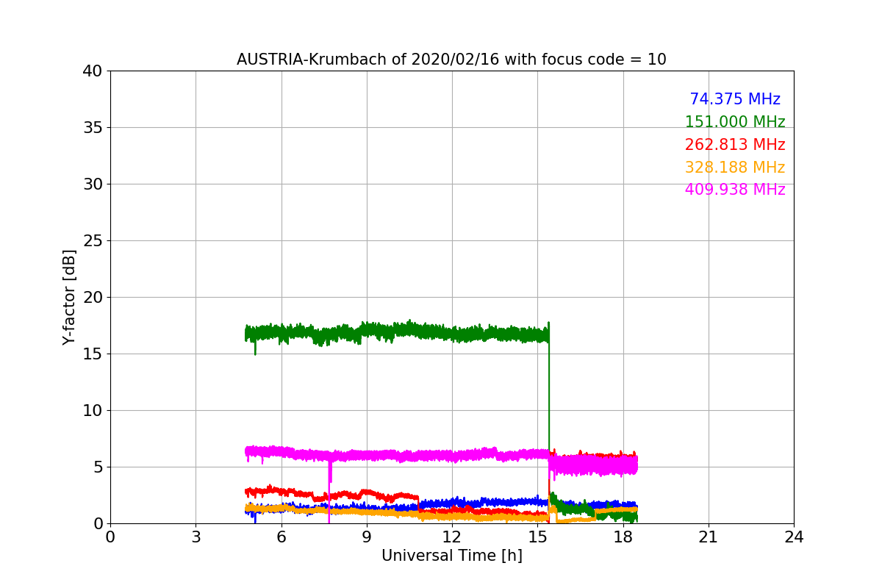Click the x-axis tick label 21
This screenshot has width=882, height=588.
[709, 537]
